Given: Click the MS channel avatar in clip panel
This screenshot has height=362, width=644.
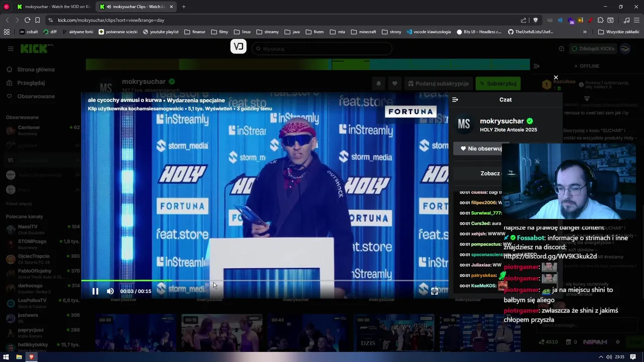Looking at the screenshot, I should click(x=464, y=125).
